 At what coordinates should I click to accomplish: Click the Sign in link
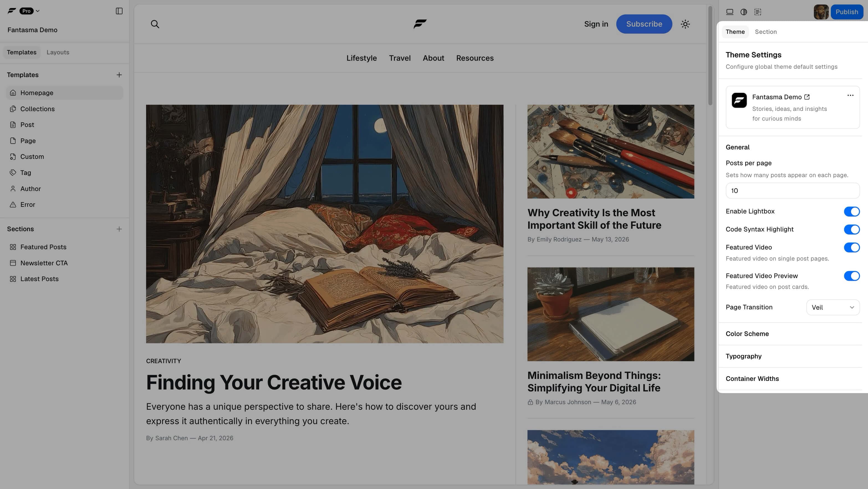click(596, 24)
